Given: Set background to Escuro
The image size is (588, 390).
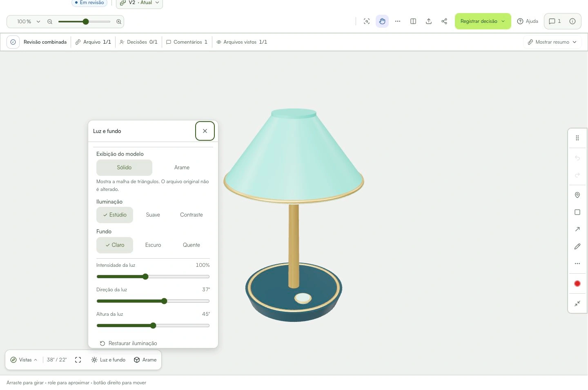Looking at the screenshot, I should tap(153, 245).
